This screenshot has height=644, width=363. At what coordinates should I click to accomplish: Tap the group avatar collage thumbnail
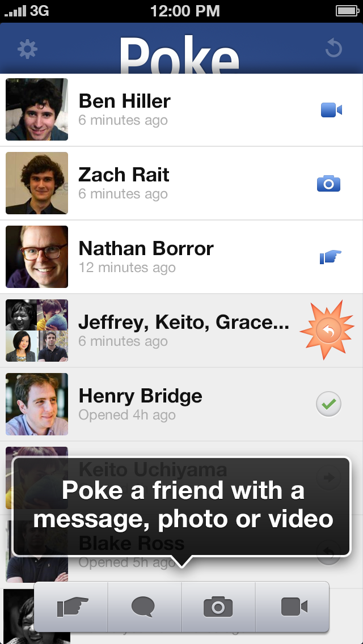point(37,331)
